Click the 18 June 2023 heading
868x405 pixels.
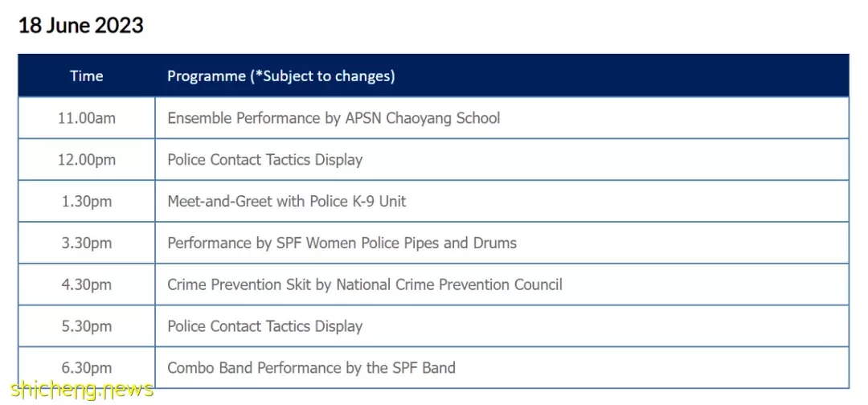click(x=81, y=26)
